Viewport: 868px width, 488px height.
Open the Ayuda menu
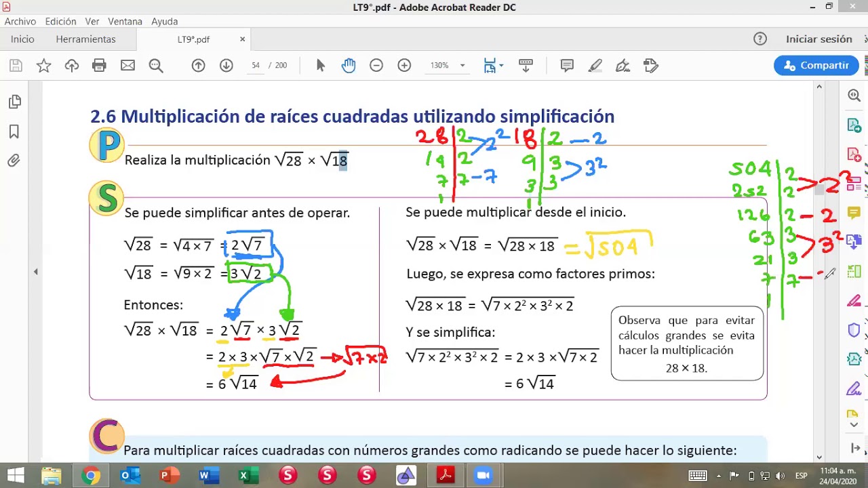[165, 22]
